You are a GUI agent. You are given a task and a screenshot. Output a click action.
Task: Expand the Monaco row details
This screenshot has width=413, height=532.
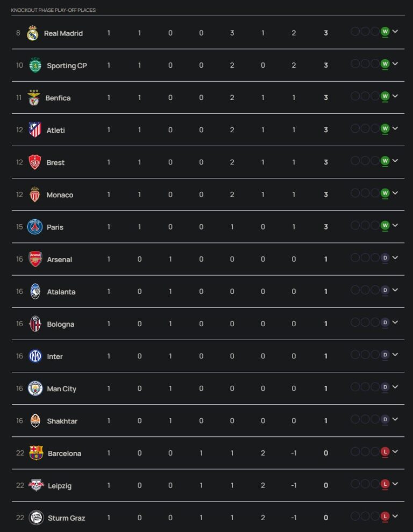click(395, 193)
